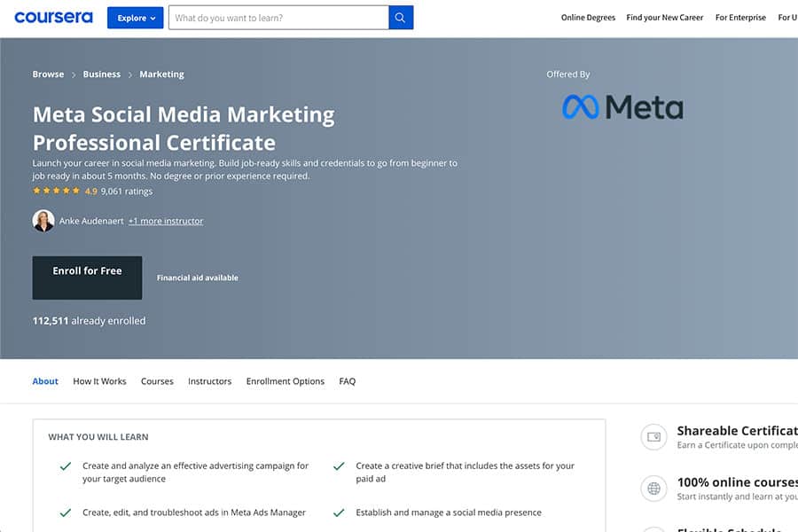
Task: Click Anke Audenaert's avatar photo
Action: tap(43, 221)
